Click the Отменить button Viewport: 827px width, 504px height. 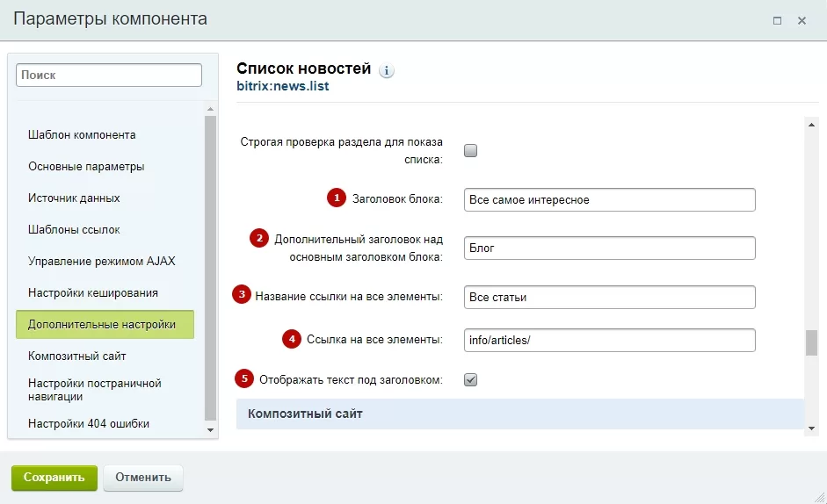[143, 478]
